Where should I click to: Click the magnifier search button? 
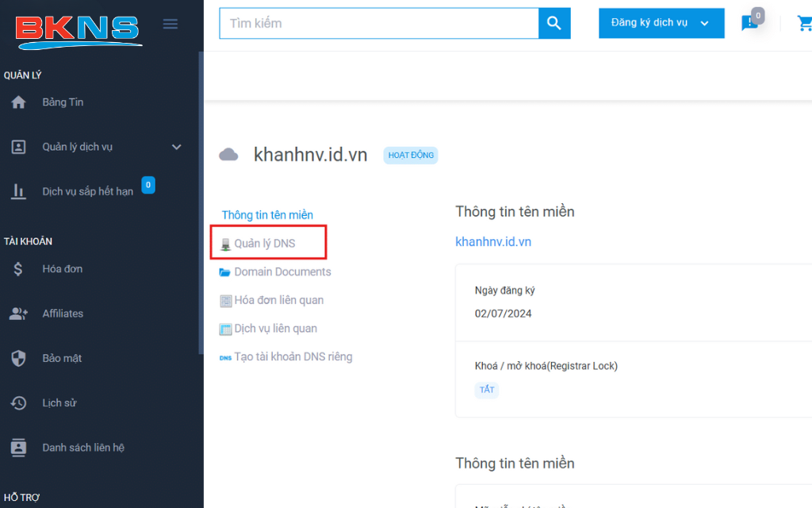(554, 23)
